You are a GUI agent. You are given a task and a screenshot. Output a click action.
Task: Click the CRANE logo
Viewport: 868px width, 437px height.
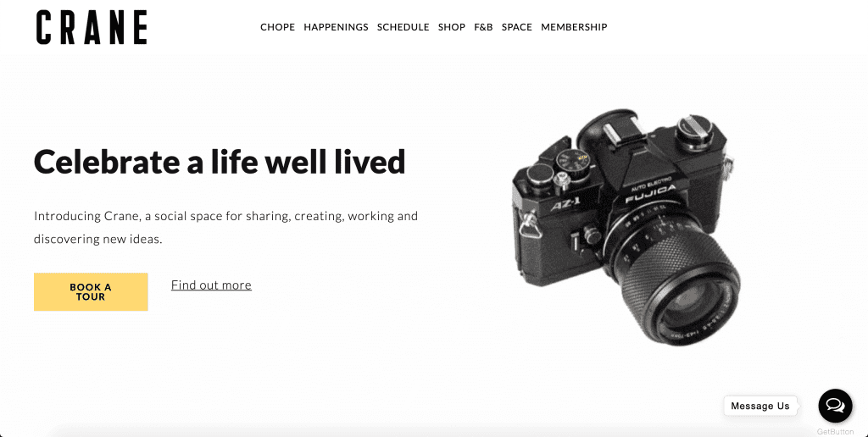[92, 27]
